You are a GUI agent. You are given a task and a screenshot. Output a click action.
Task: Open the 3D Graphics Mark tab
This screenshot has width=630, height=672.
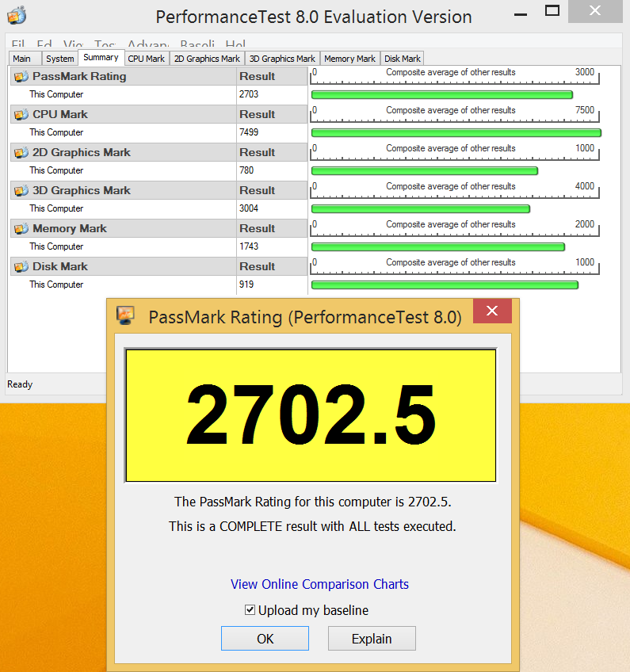click(282, 59)
